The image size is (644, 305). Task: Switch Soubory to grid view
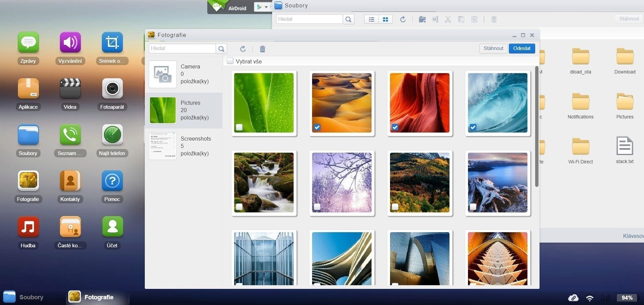[385, 19]
